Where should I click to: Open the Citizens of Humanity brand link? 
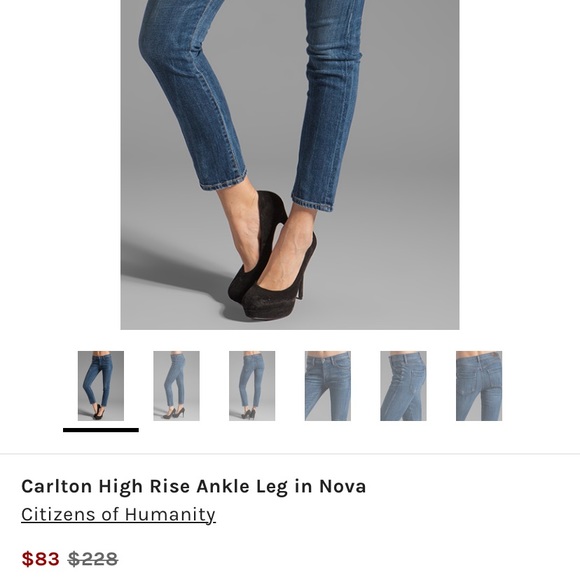pyautogui.click(x=118, y=515)
